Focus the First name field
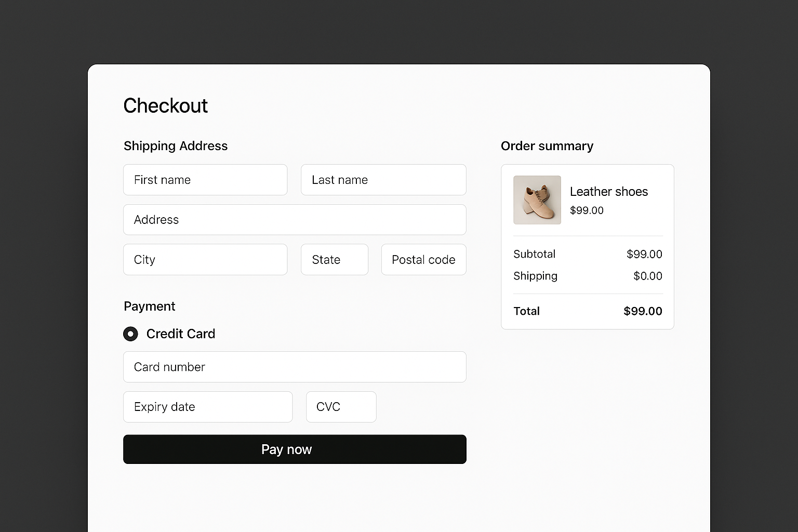Viewport: 798px width, 532px height. 205,180
